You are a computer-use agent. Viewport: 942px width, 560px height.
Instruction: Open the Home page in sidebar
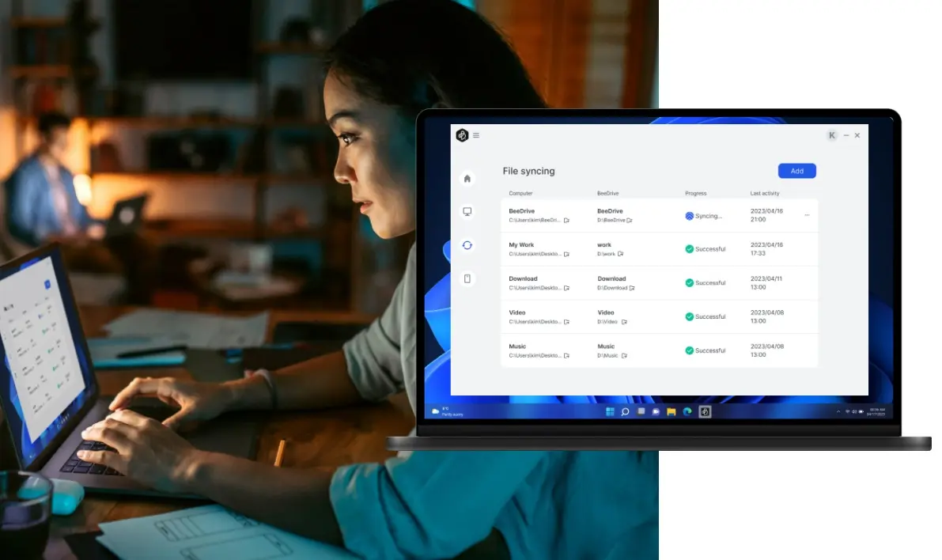(x=467, y=179)
